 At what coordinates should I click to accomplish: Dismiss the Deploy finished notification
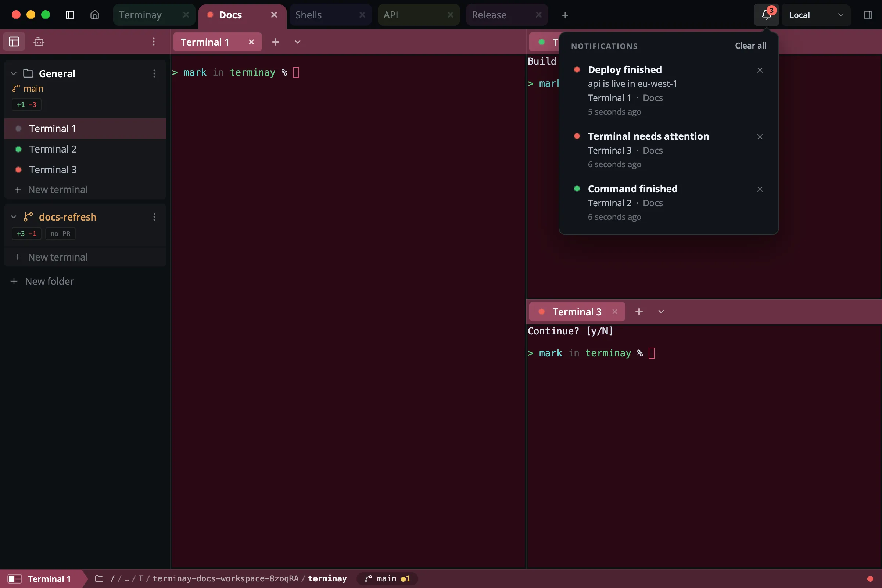click(760, 70)
